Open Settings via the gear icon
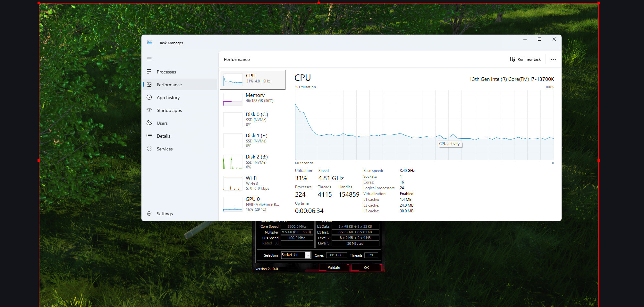The width and height of the screenshot is (644, 307). 149,213
